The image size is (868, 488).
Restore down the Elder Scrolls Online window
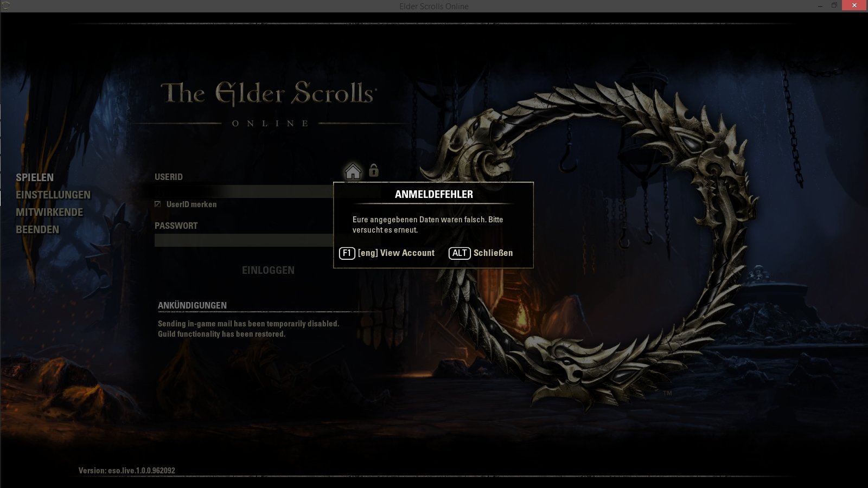point(834,5)
